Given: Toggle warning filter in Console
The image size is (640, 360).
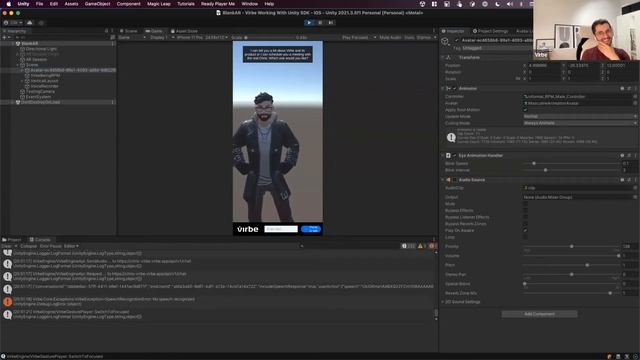Looking at the screenshot, I should (422, 246).
